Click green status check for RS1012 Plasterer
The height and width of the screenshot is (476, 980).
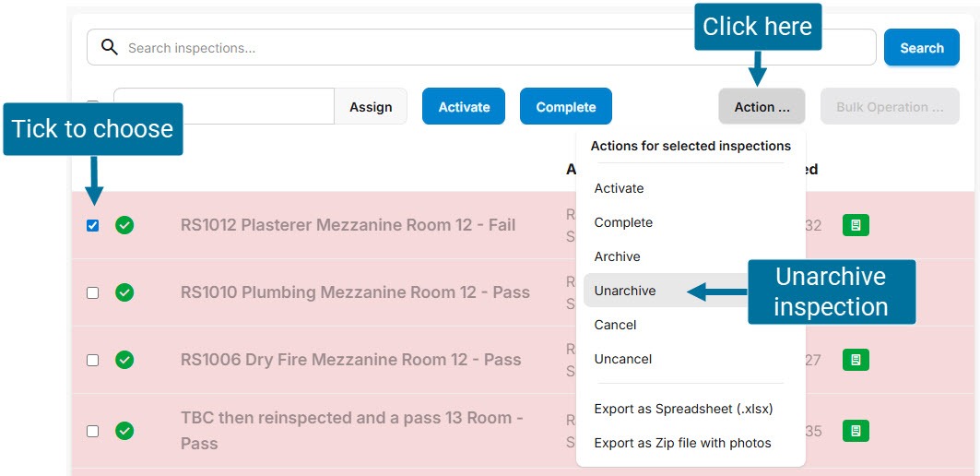point(124,225)
